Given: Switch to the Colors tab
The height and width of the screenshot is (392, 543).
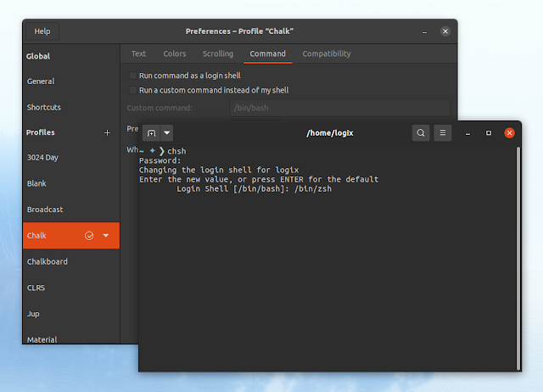Looking at the screenshot, I should point(175,53).
